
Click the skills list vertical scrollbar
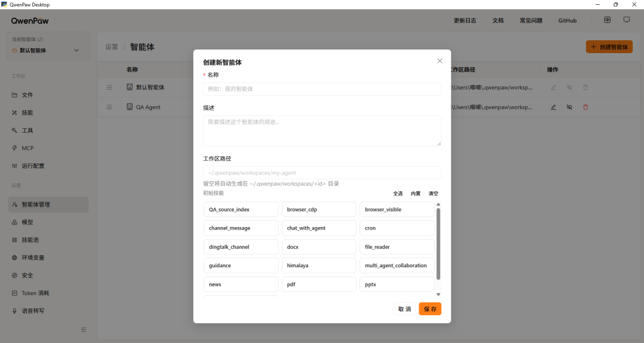pos(438,244)
